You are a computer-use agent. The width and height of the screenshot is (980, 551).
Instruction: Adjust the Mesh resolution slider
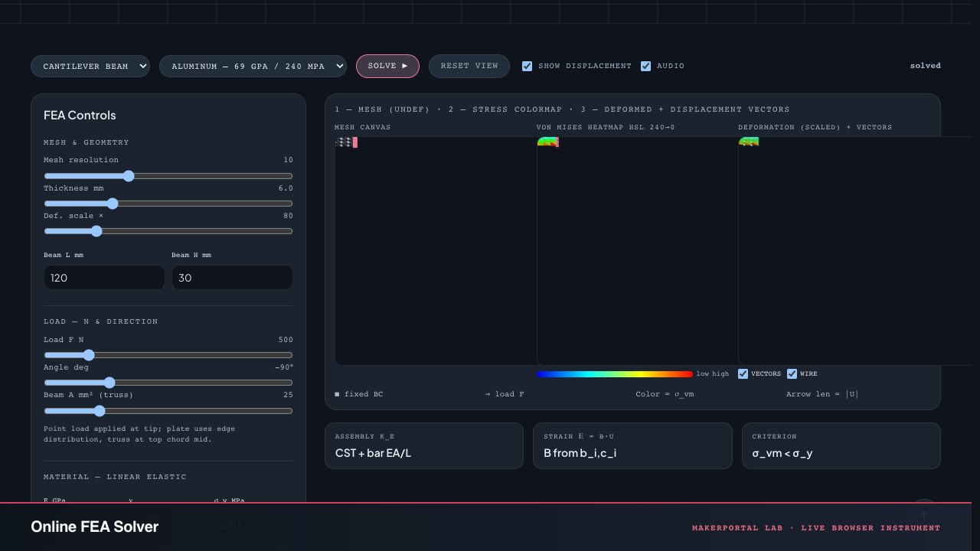tap(168, 176)
